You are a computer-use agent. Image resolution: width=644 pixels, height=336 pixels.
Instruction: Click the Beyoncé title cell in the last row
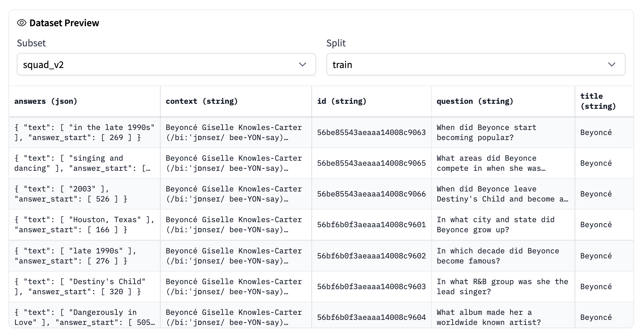tap(596, 317)
